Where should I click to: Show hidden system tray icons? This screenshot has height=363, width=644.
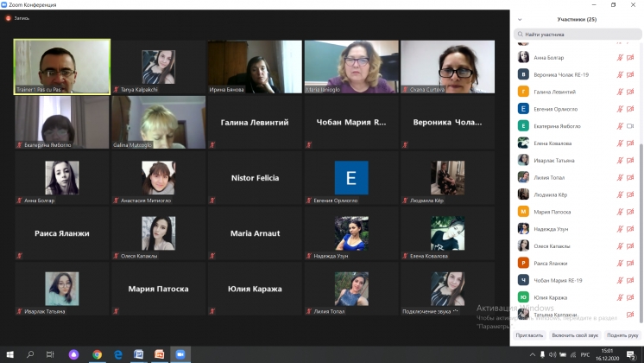pos(533,354)
